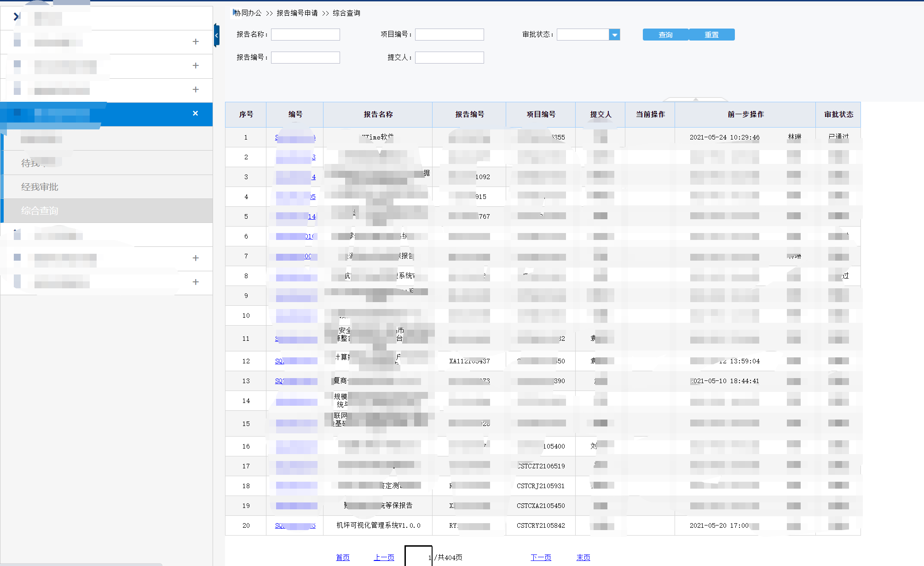Viewport: 924px width, 566px height.
Task: Click the 序号 column header
Action: pyautogui.click(x=246, y=114)
